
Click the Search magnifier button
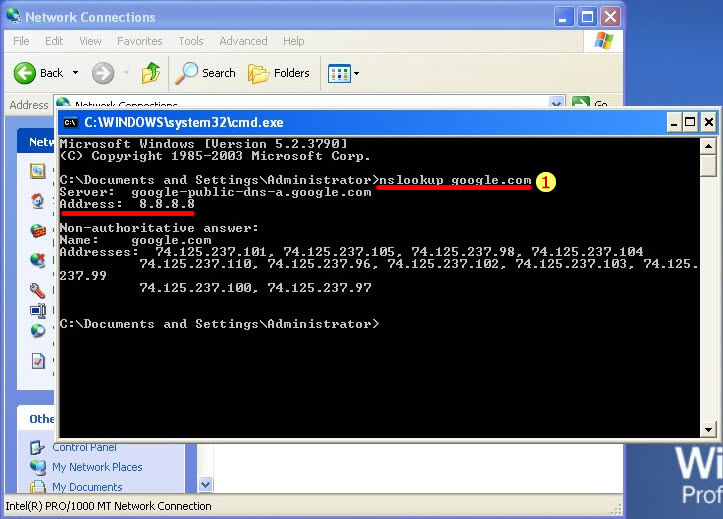(206, 73)
